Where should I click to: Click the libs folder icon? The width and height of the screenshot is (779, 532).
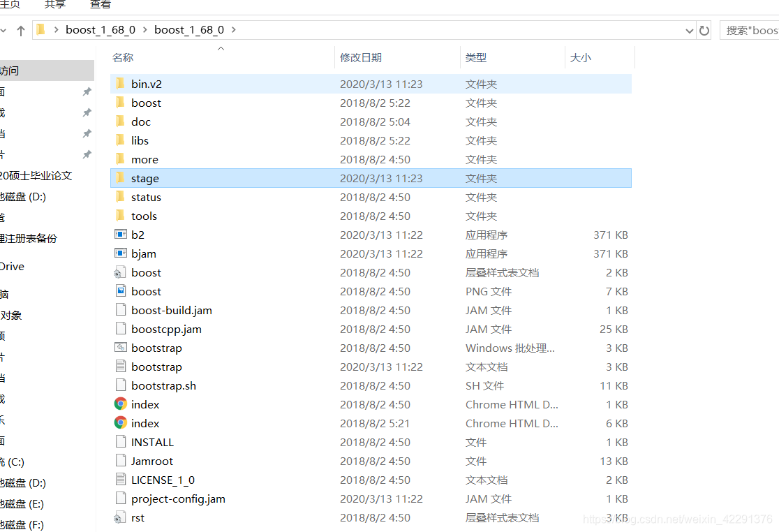(120, 140)
